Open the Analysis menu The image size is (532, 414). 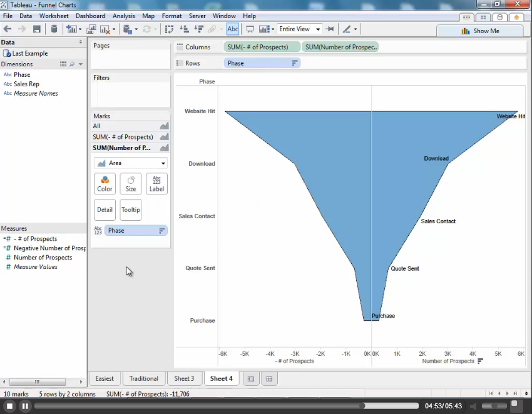(x=123, y=16)
